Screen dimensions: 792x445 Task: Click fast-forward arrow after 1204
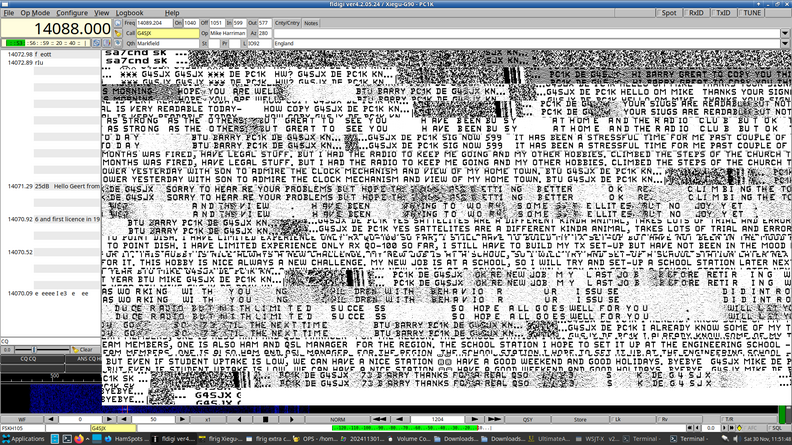tap(494, 419)
